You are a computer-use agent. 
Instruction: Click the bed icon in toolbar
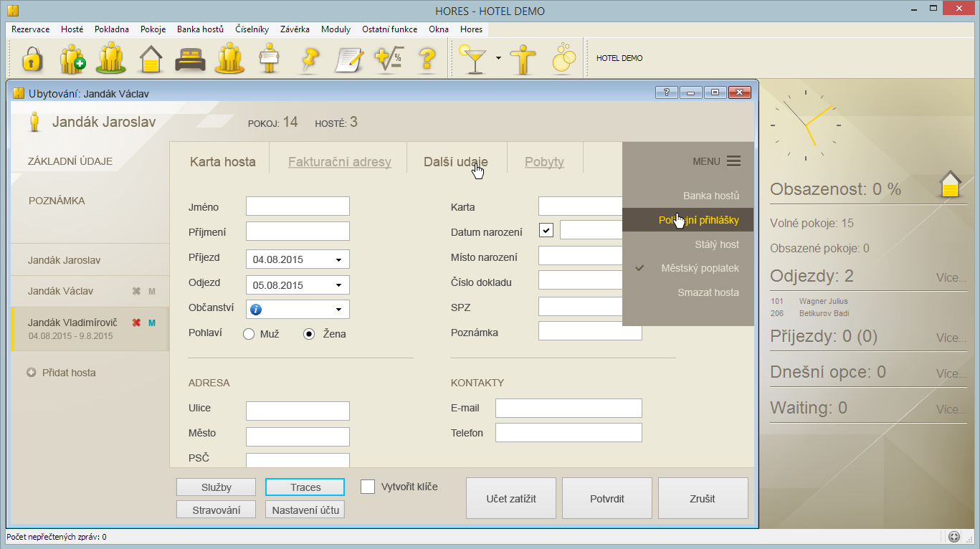(190, 59)
